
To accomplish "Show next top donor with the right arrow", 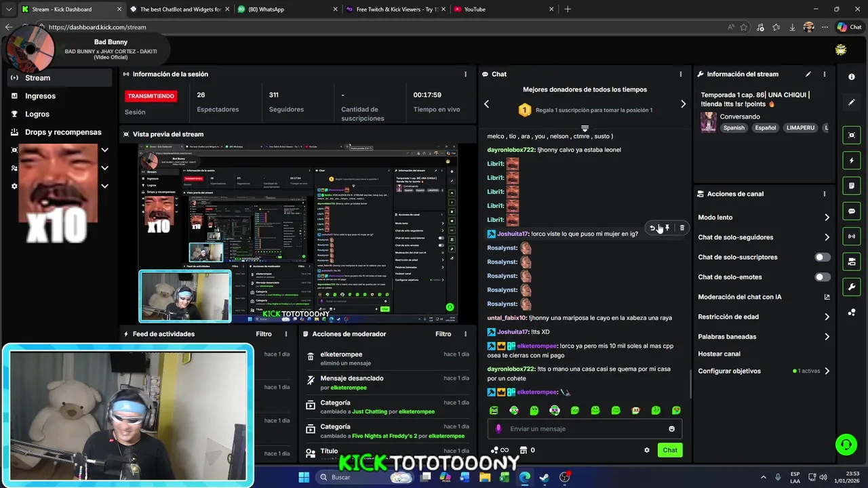I will 683,104.
